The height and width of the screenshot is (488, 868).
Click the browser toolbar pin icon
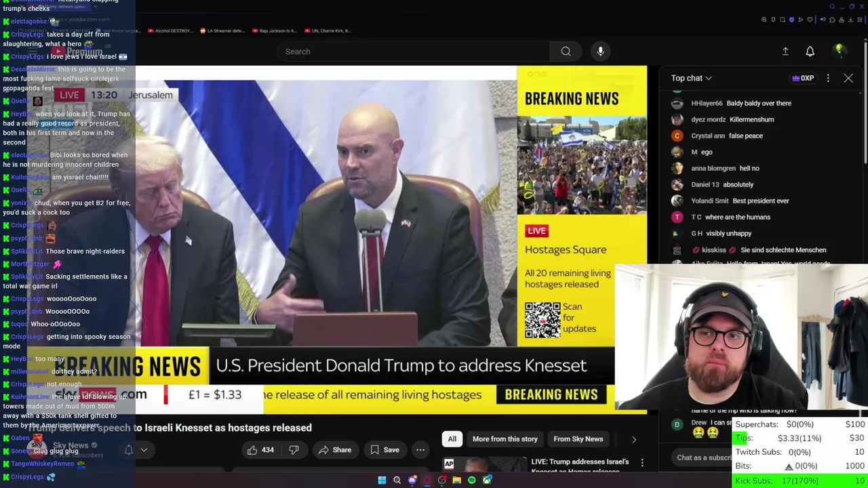[x=773, y=20]
